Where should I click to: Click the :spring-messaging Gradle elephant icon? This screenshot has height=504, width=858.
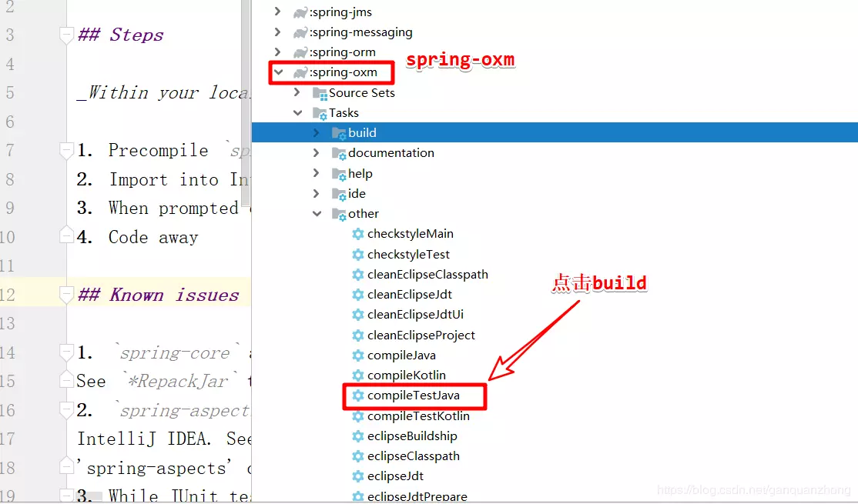coord(300,33)
